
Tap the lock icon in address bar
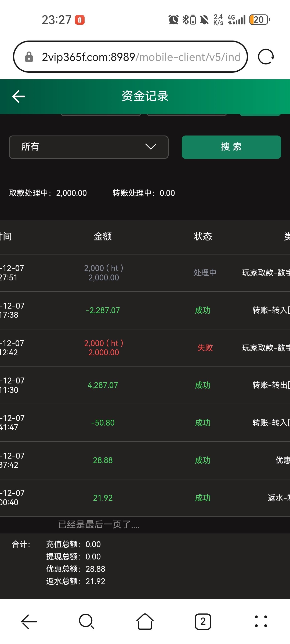(29, 57)
